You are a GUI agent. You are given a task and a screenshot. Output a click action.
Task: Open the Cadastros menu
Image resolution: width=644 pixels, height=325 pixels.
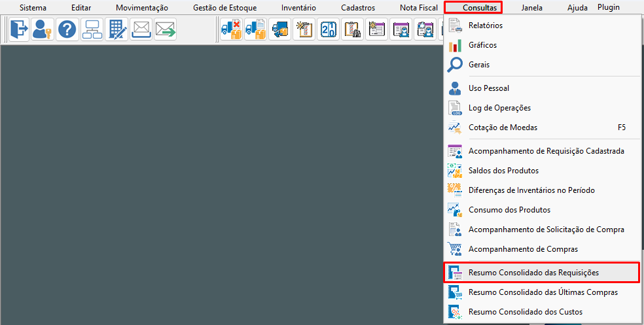[358, 8]
